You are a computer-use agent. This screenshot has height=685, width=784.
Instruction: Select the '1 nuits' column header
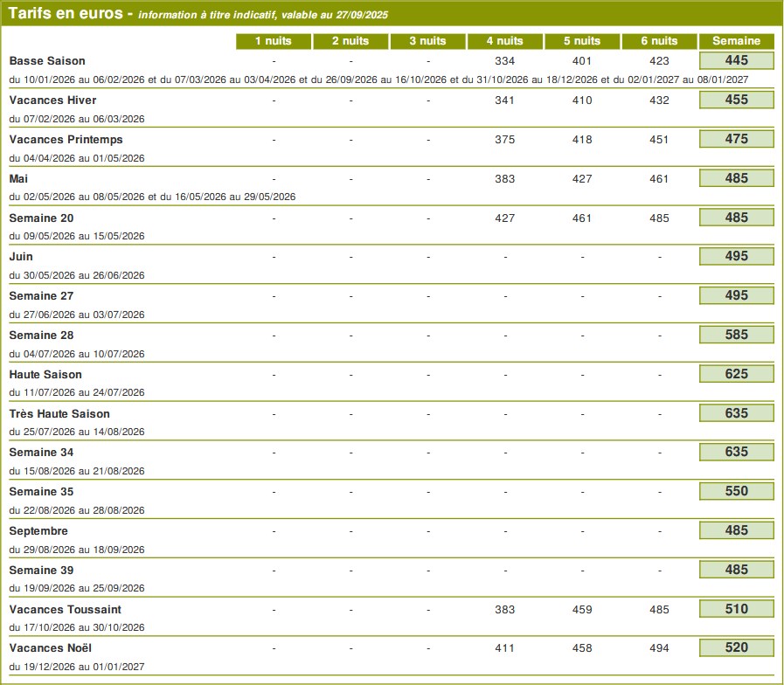pyautogui.click(x=274, y=41)
